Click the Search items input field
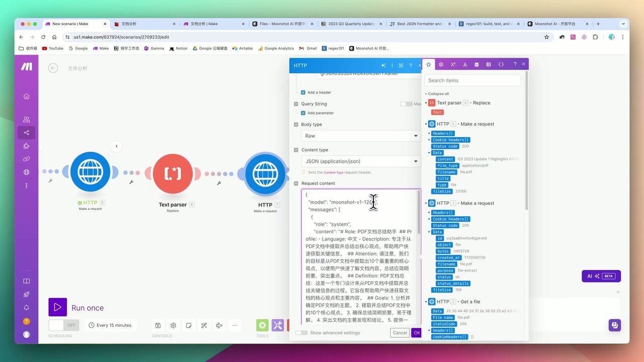 472,80
